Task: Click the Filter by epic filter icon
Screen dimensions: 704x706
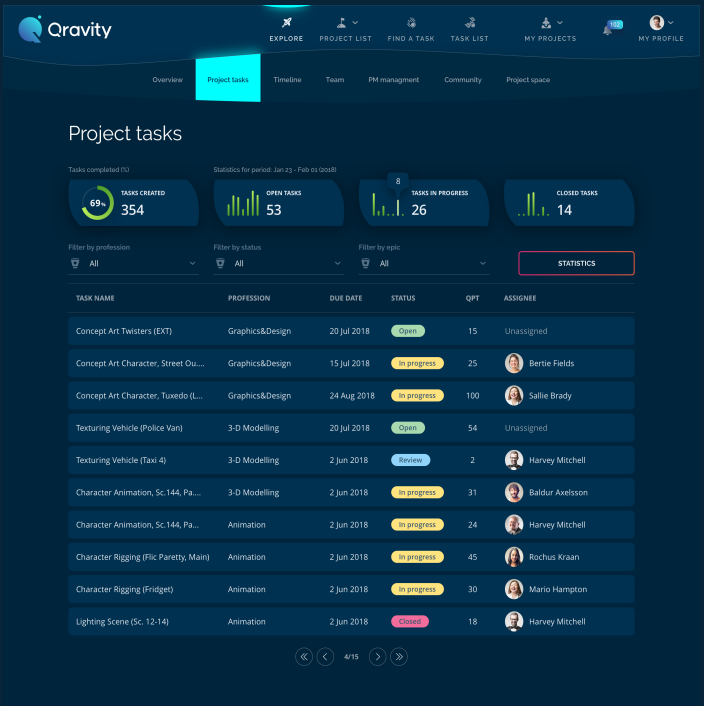Action: point(366,263)
